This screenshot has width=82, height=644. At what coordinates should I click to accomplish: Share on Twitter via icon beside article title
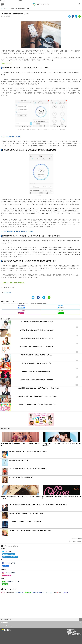click(x=69, y=16)
